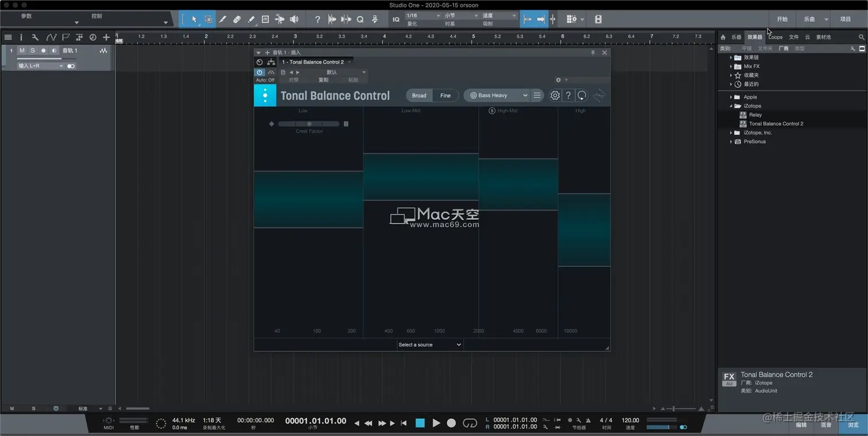868x436 pixels.
Task: Show the track inspector (i) panel
Action: (x=21, y=37)
